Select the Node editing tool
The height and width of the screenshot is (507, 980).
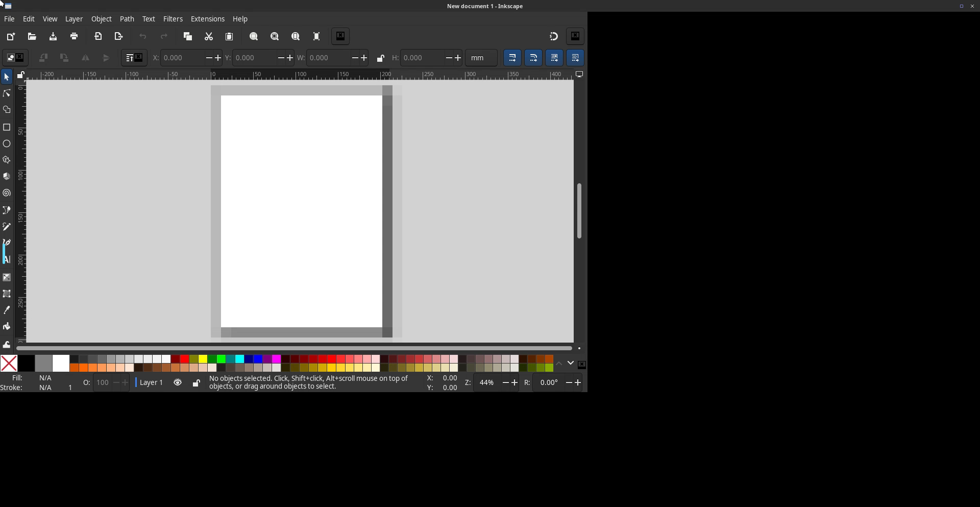pyautogui.click(x=7, y=93)
